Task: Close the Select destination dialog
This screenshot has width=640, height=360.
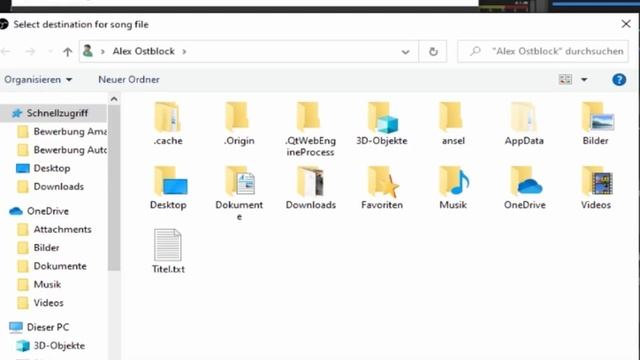Action: 626,24
